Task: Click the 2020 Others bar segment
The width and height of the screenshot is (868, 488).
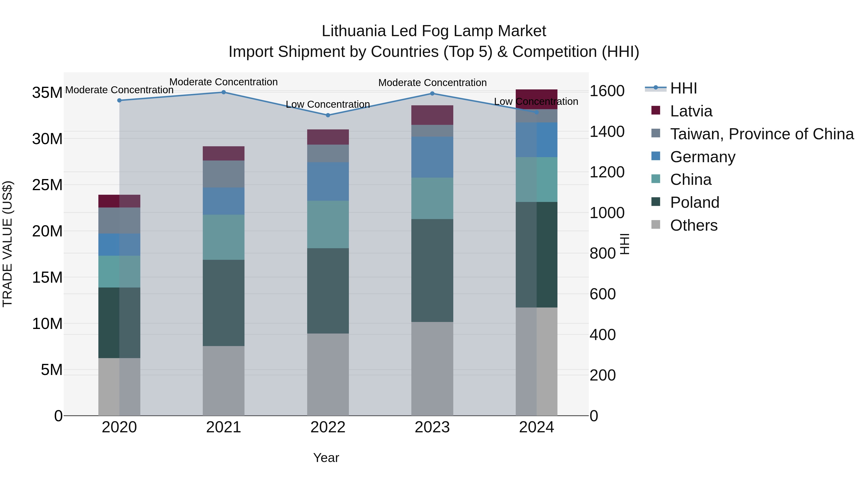Action: pyautogui.click(x=119, y=387)
